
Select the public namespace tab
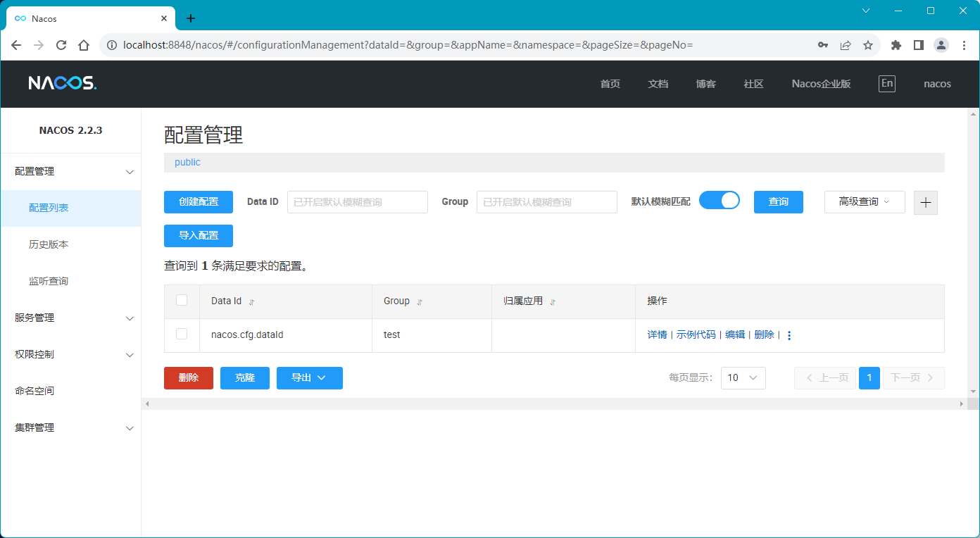(x=187, y=162)
